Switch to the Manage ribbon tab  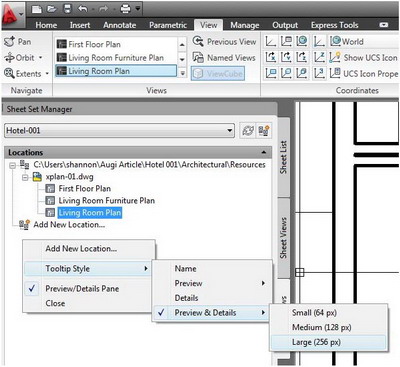(x=245, y=25)
